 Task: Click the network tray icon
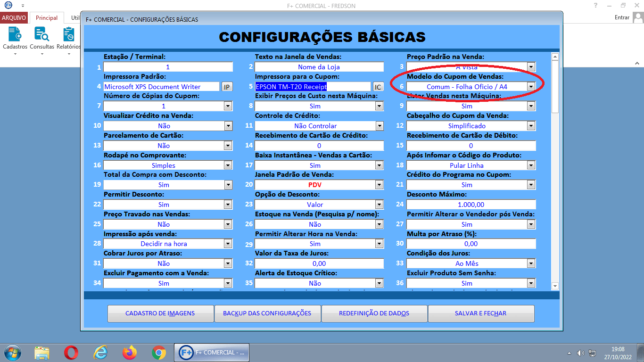coord(592,353)
